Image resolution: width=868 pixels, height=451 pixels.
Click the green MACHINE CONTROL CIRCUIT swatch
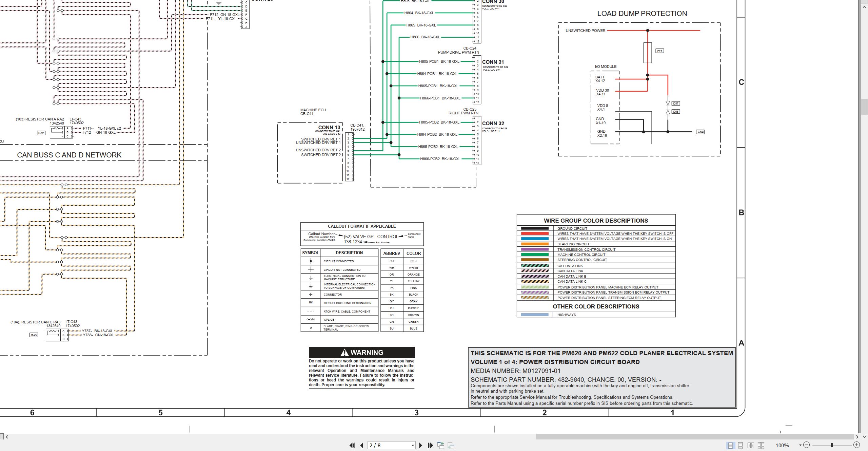coord(535,255)
